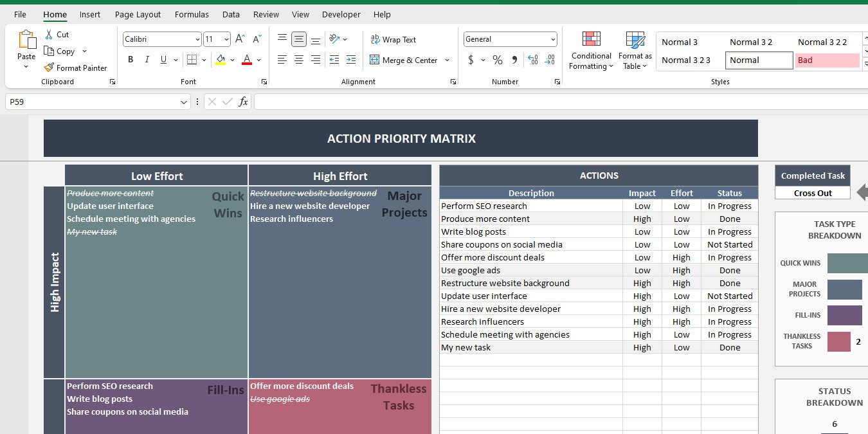The image size is (868, 434).
Task: Open Format as Table gallery
Action: tap(635, 51)
